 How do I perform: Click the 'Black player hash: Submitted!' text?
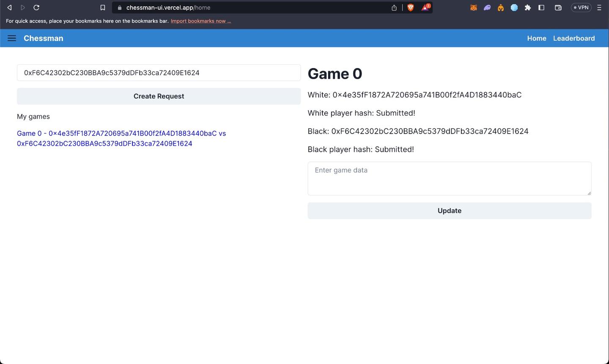361,149
